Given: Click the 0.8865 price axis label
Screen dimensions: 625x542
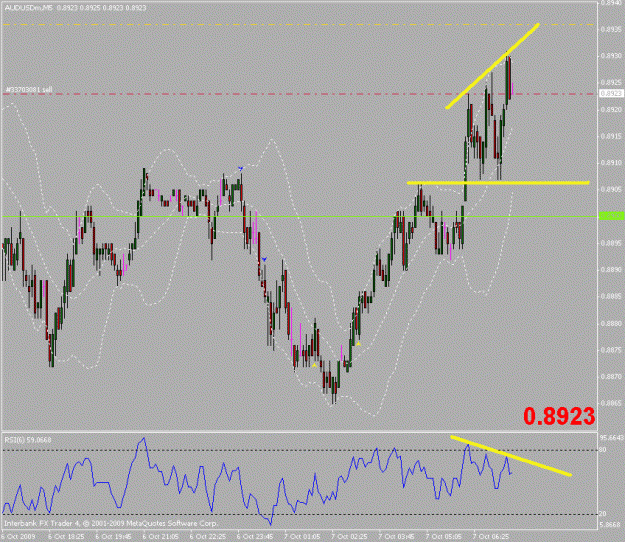Looking at the screenshot, I should tap(611, 403).
